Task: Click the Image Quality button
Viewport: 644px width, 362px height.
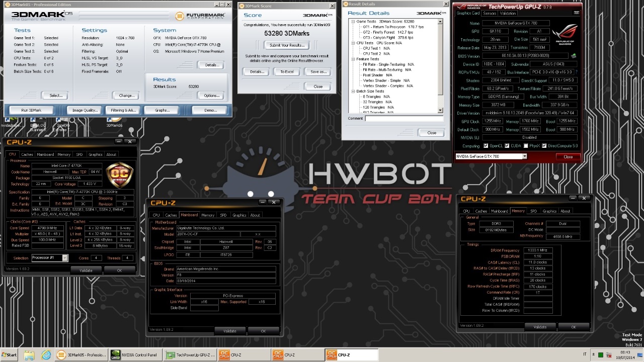Action: pos(85,110)
